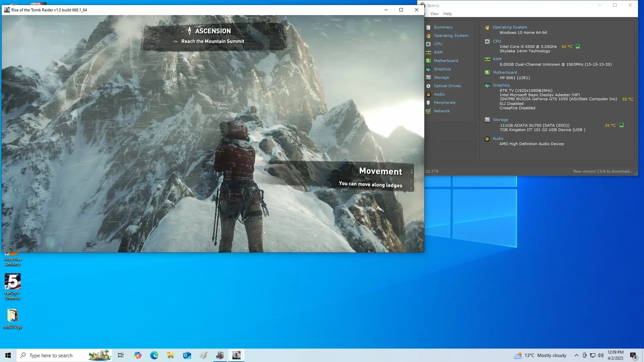This screenshot has width=644, height=362.
Task: Select Network in Speccy sidebar
Action: 442,111
